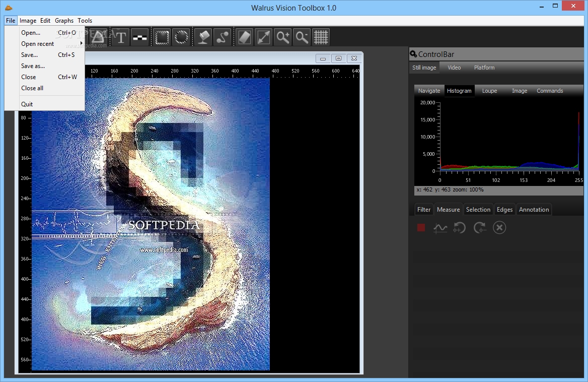Switch to the Platform tab
Screen dimensions: 588x382
pyautogui.click(x=484, y=68)
